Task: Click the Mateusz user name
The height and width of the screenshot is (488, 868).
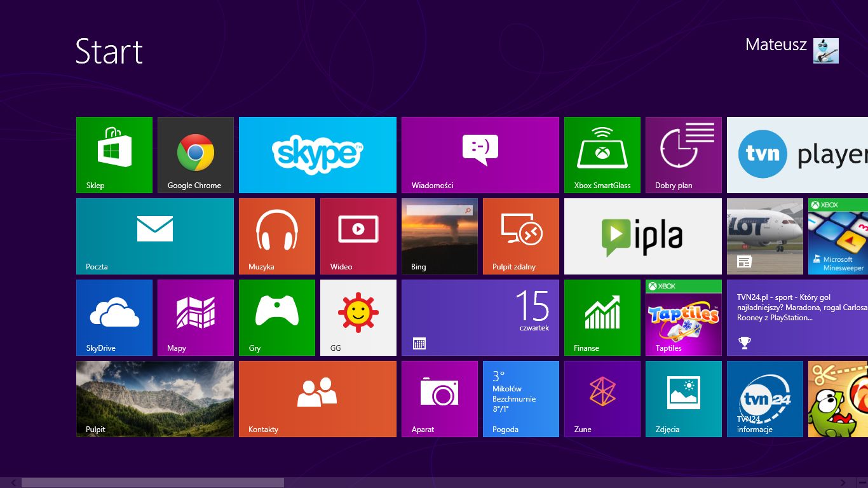Action: 776,44
